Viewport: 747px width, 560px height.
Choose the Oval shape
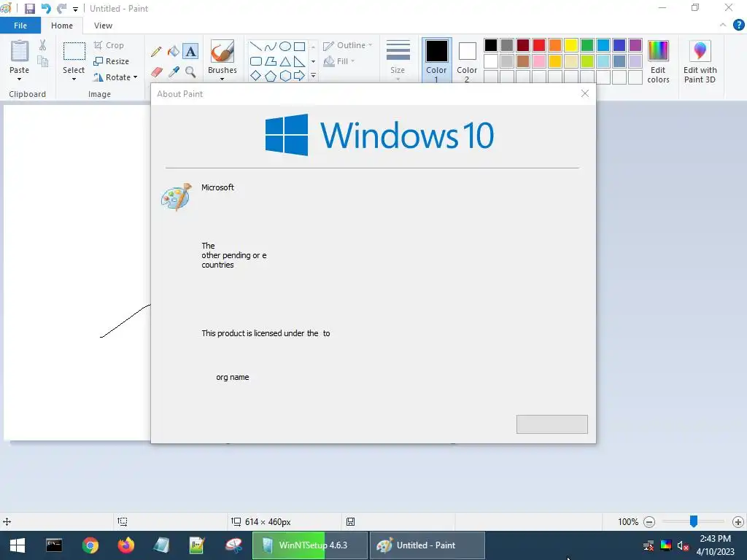(285, 46)
